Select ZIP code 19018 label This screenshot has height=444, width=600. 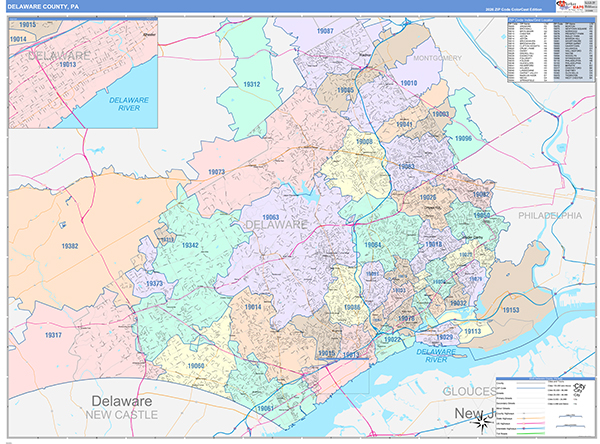pyautogui.click(x=434, y=244)
